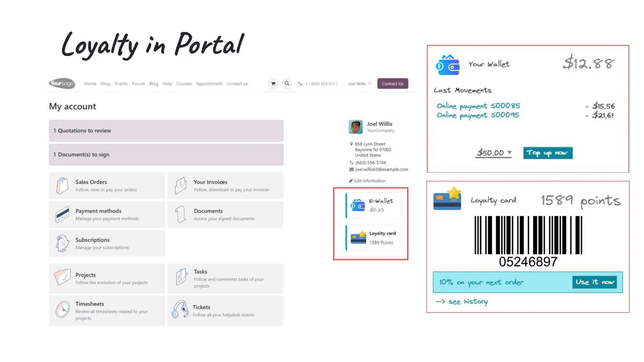Open the Events menu item
Image resolution: width=644 pixels, height=362 pixels.
pyautogui.click(x=121, y=84)
